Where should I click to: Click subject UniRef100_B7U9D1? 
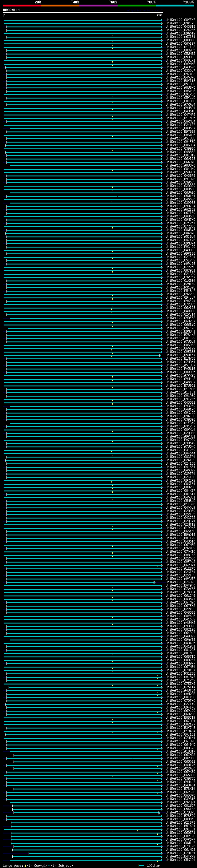coord(180,386)
